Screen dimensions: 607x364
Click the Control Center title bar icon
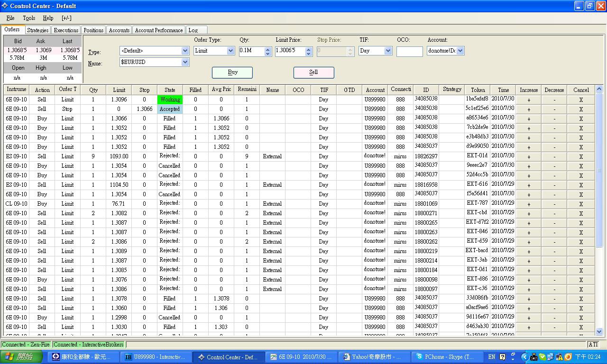[x=5, y=6]
